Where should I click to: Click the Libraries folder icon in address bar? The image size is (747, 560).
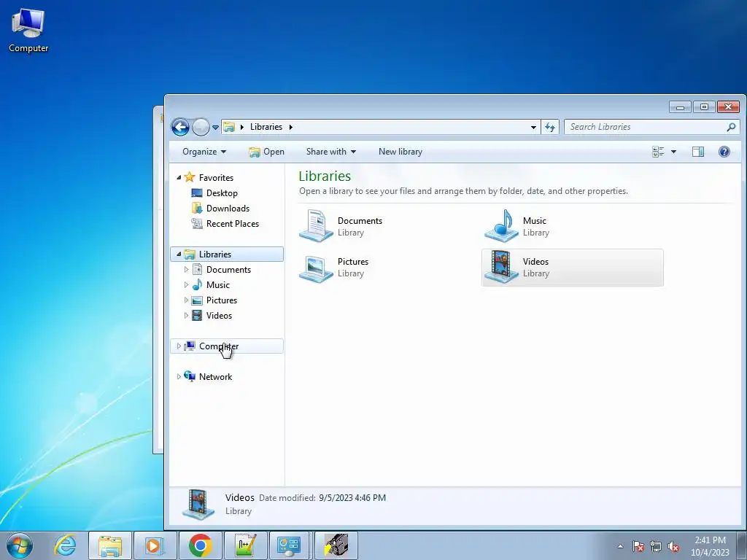pyautogui.click(x=229, y=127)
